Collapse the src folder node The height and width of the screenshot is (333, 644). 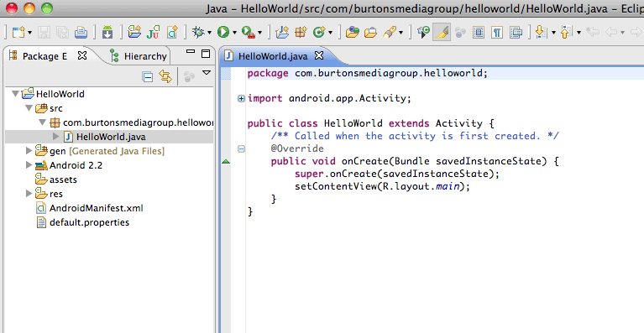tap(29, 108)
